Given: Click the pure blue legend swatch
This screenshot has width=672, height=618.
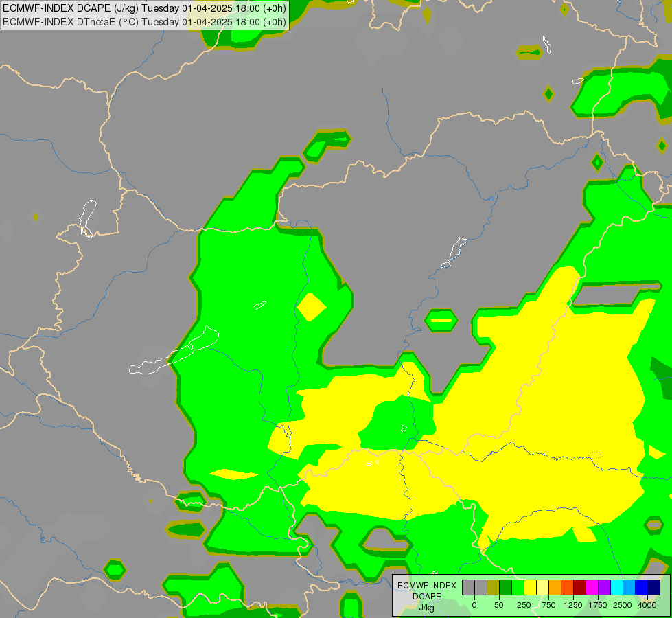Looking at the screenshot, I should pos(642,588).
